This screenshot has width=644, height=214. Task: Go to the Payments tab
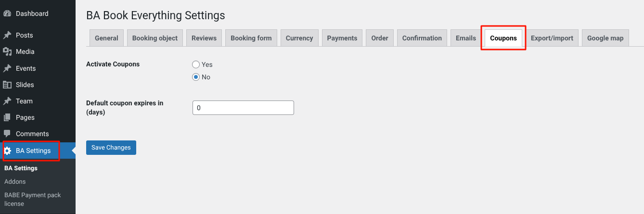pos(342,38)
